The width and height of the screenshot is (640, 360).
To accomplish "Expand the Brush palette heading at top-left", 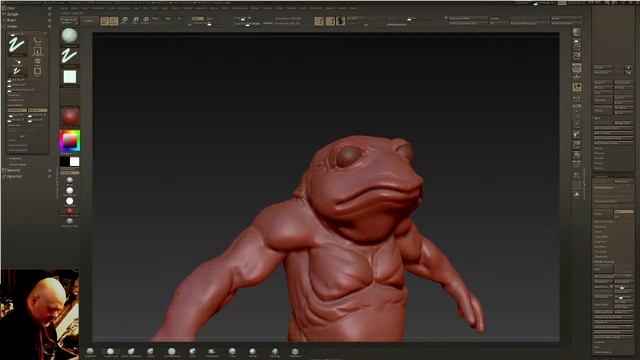I will pyautogui.click(x=11, y=20).
